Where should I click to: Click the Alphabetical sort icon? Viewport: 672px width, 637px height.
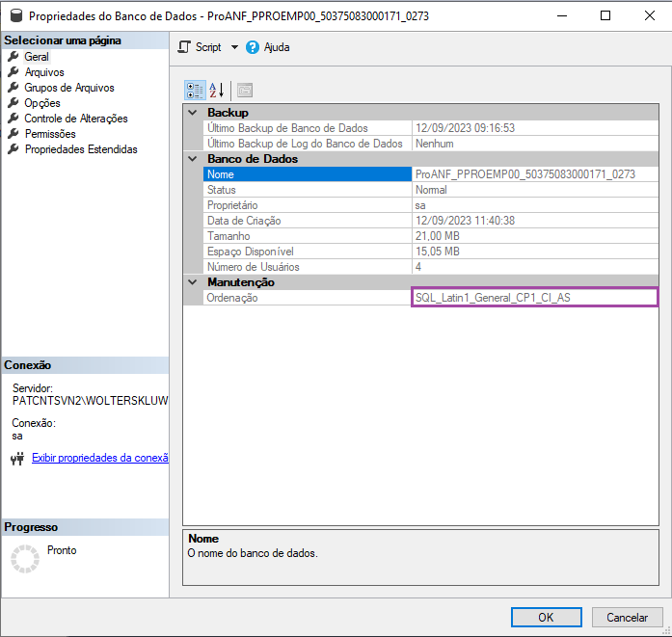pyautogui.click(x=217, y=91)
